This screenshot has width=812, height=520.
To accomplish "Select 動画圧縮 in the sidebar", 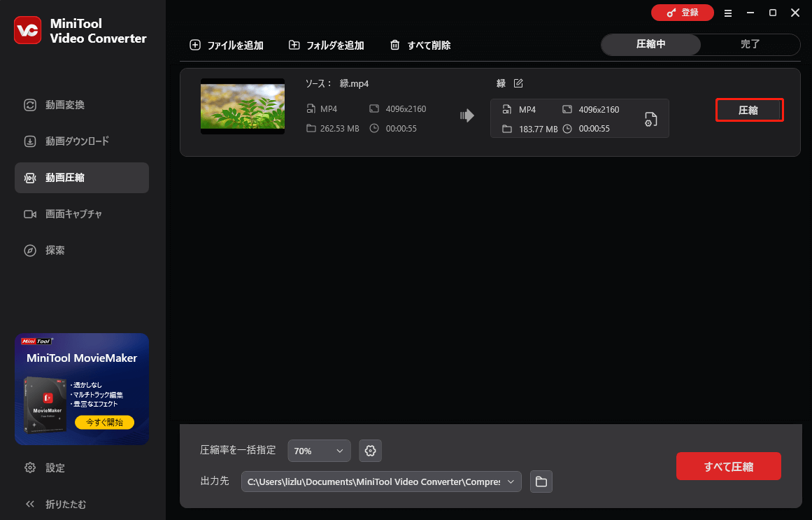I will pyautogui.click(x=81, y=178).
